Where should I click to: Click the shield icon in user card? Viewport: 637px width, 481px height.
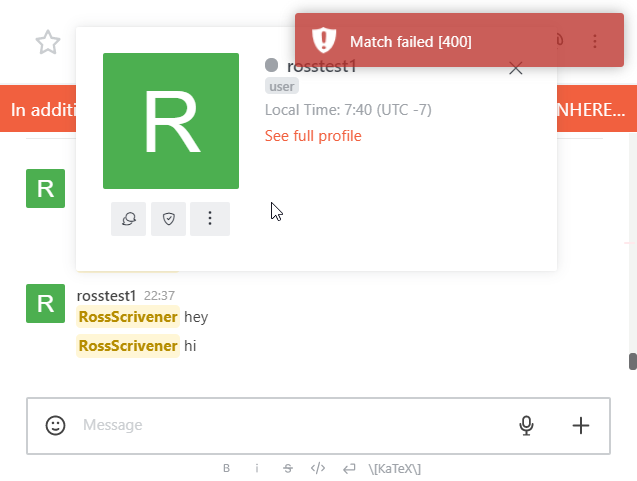tap(169, 219)
